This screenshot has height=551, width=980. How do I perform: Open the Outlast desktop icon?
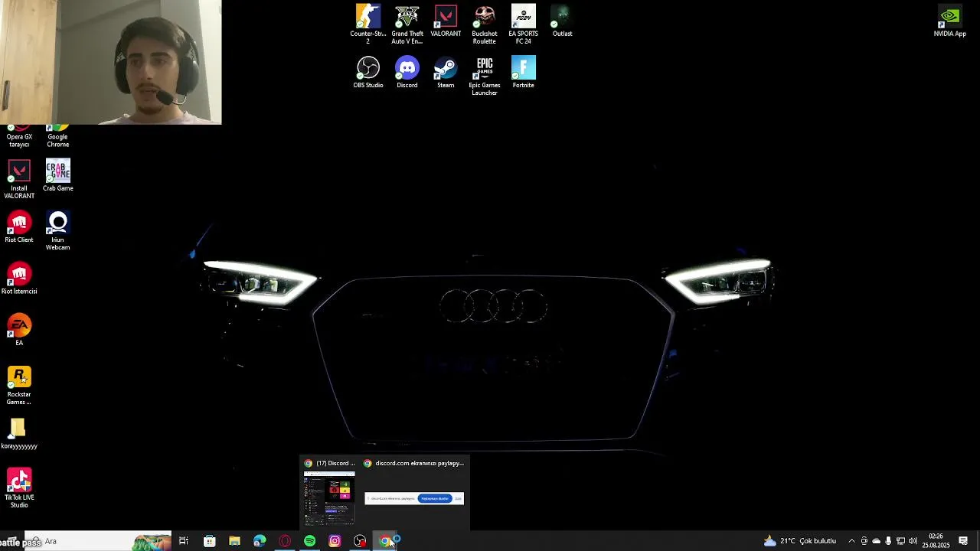click(562, 21)
